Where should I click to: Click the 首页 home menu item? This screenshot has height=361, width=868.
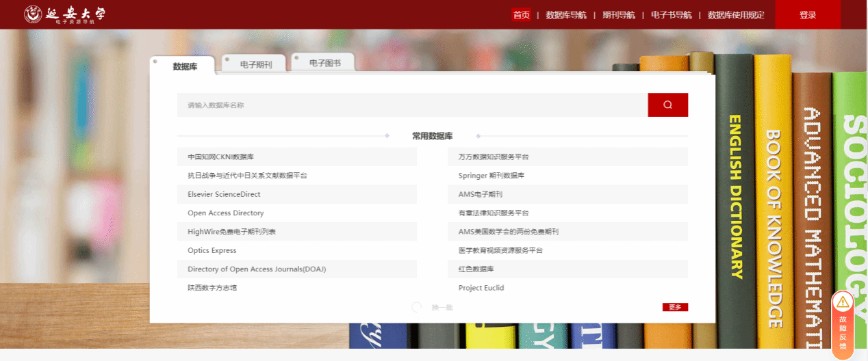pos(521,15)
